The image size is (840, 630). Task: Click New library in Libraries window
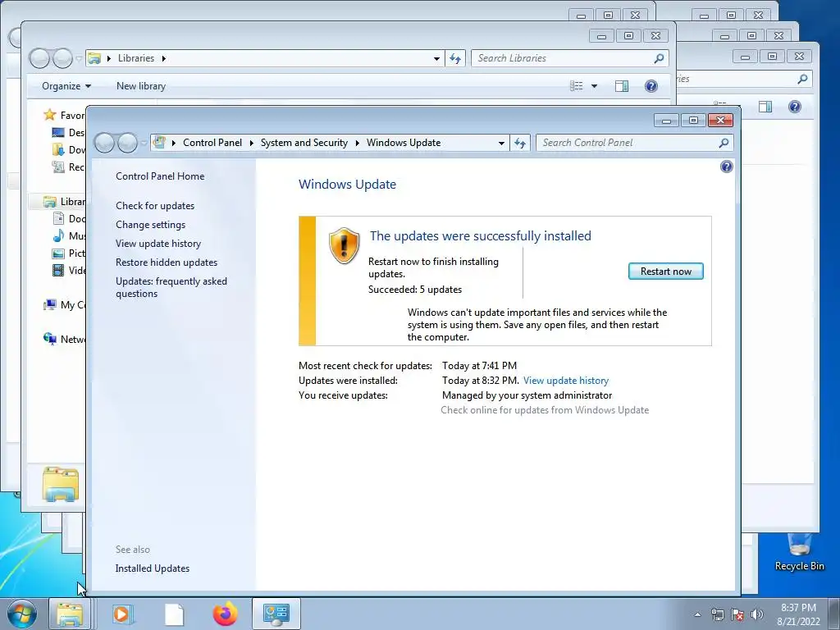click(x=141, y=85)
